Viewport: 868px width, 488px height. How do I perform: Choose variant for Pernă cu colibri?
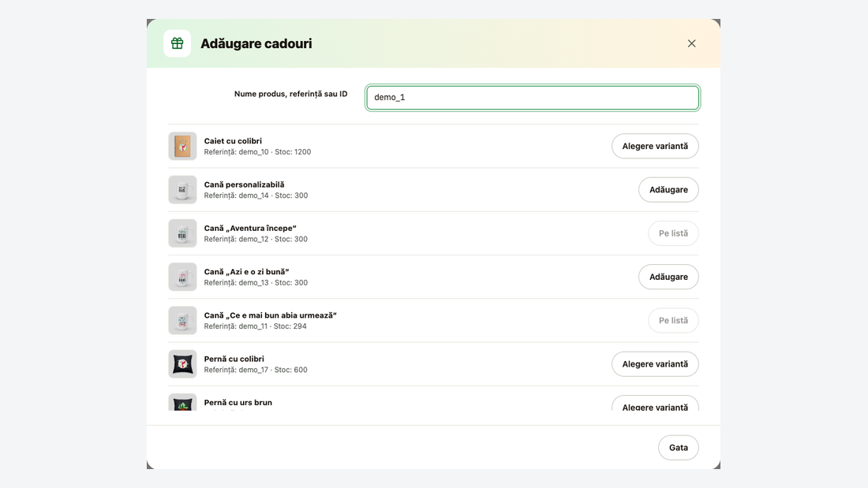tap(655, 364)
